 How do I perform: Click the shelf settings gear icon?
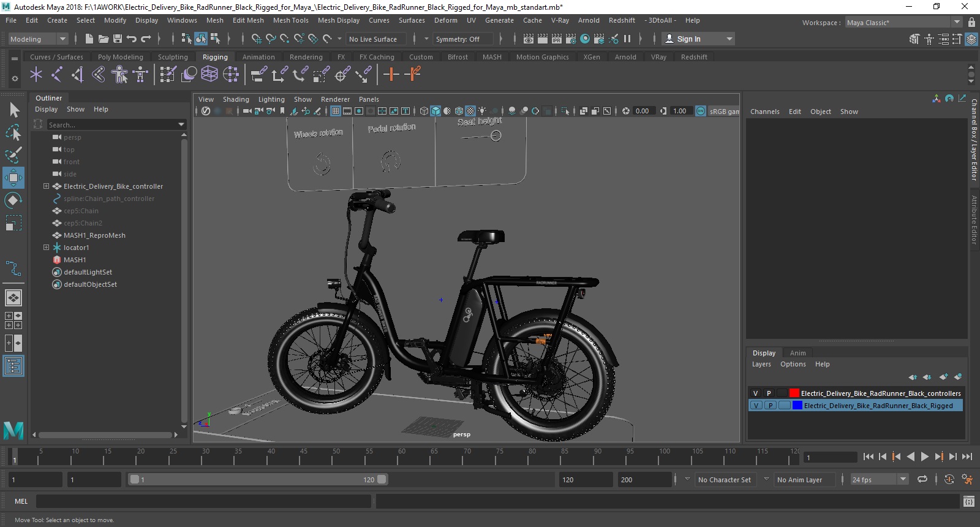(x=15, y=78)
